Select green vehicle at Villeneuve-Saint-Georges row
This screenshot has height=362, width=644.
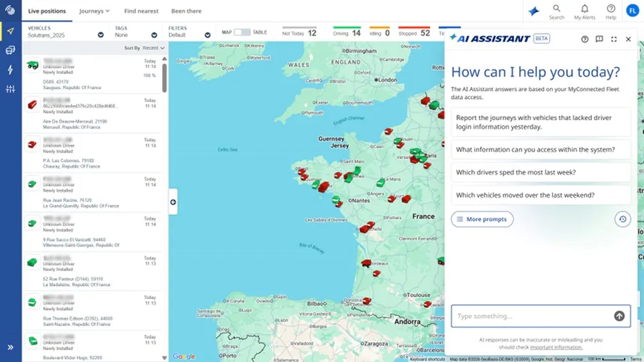[32, 223]
